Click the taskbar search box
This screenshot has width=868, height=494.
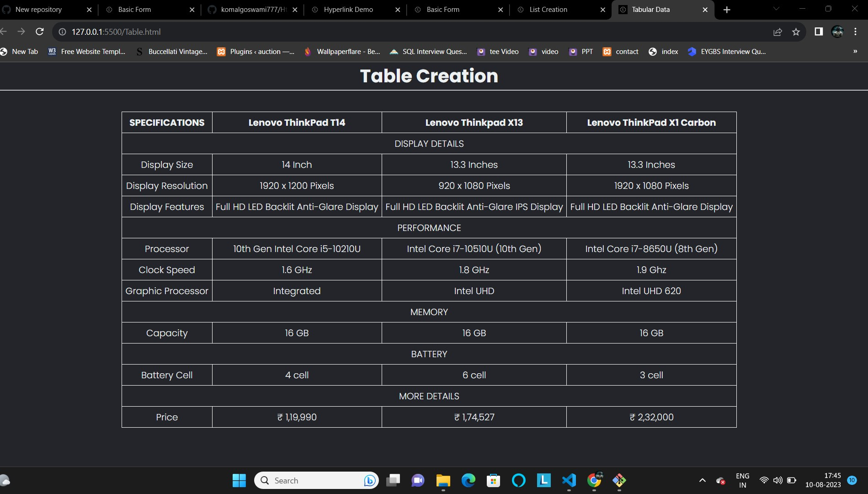(x=316, y=480)
